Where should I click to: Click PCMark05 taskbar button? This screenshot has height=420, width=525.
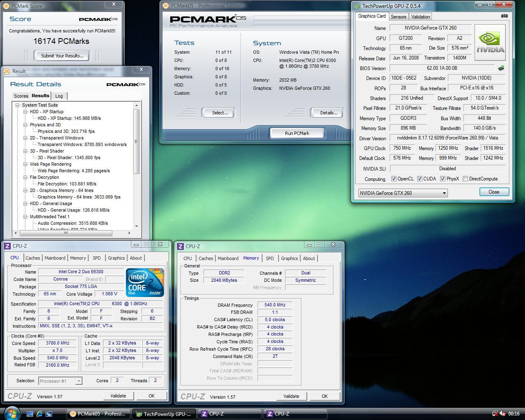click(98, 414)
